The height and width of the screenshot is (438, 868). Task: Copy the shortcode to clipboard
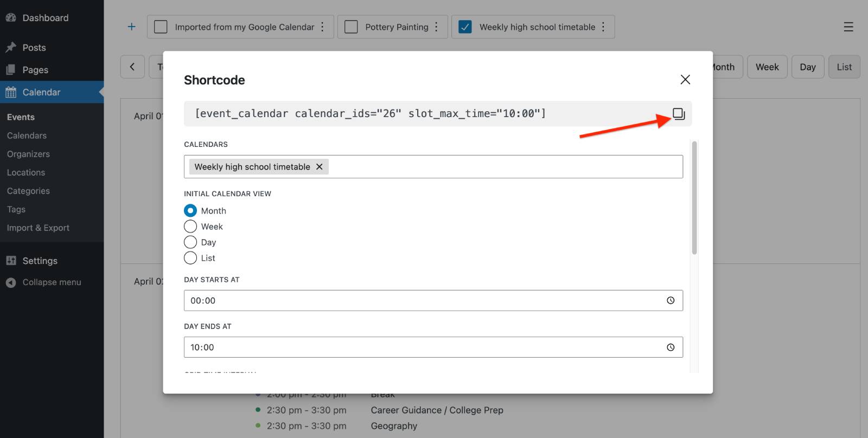click(679, 114)
